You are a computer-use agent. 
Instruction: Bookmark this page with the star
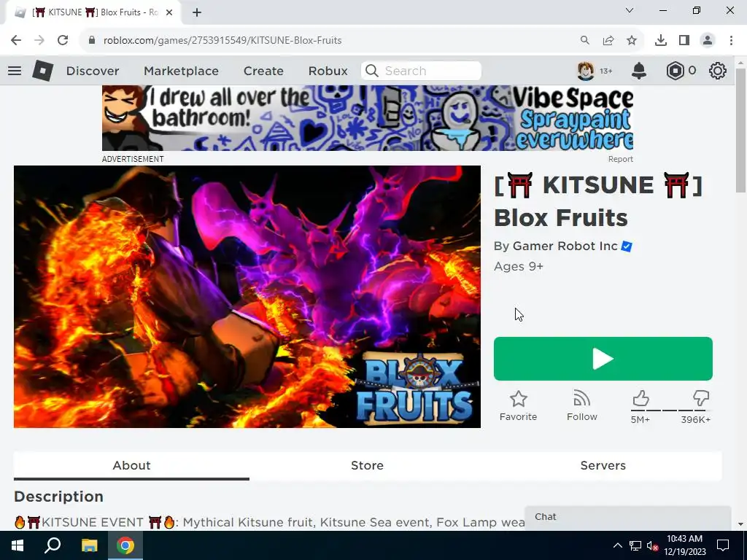(x=632, y=40)
